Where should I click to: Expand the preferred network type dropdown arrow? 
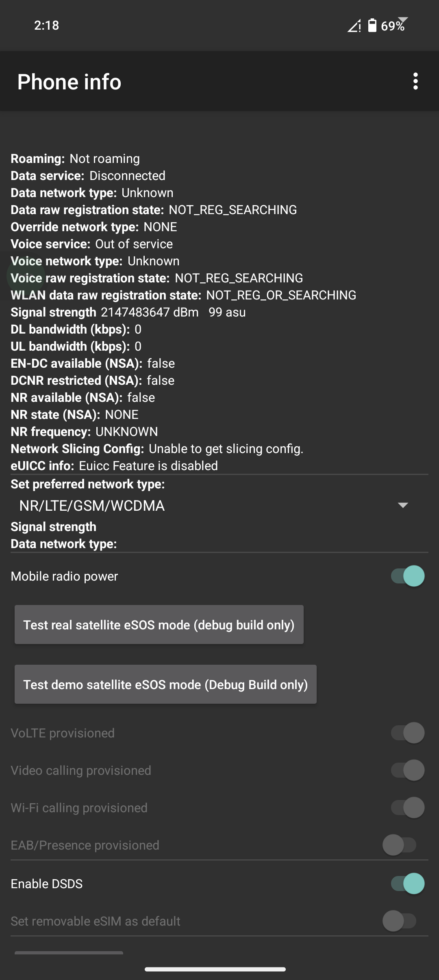[x=403, y=505]
